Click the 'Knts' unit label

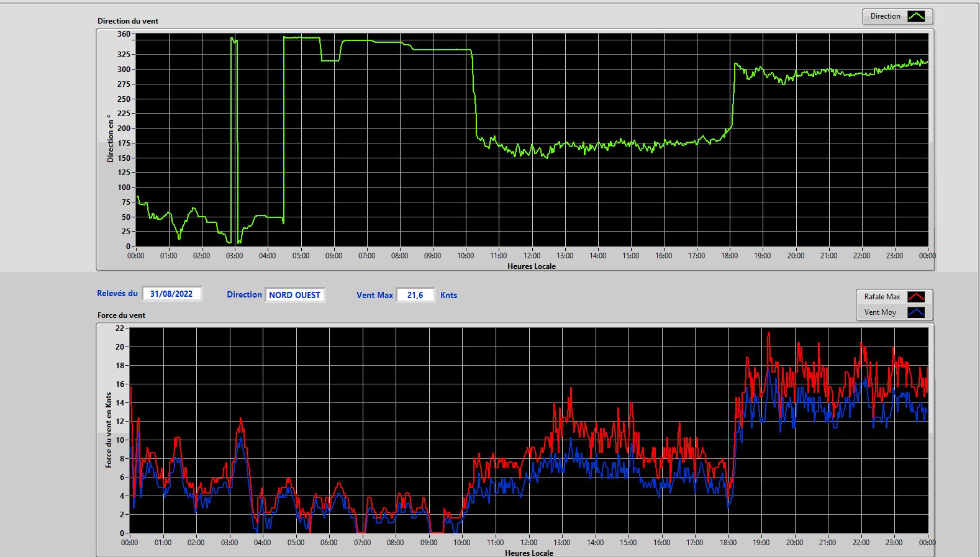tap(448, 295)
